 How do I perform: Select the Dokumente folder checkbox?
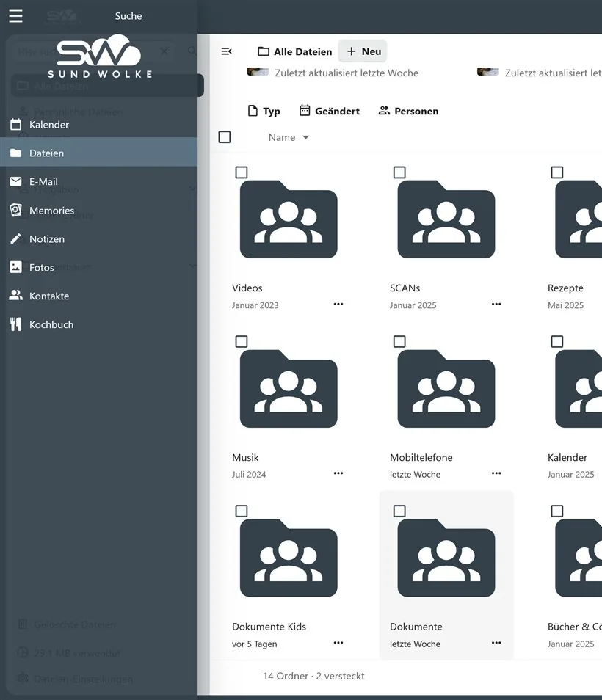[399, 511]
